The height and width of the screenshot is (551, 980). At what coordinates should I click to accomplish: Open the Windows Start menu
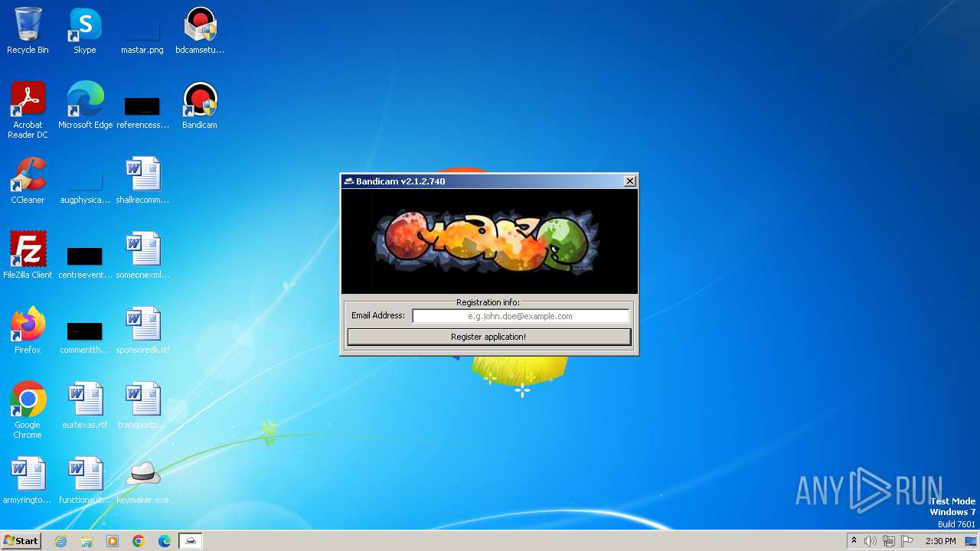pos(21,541)
